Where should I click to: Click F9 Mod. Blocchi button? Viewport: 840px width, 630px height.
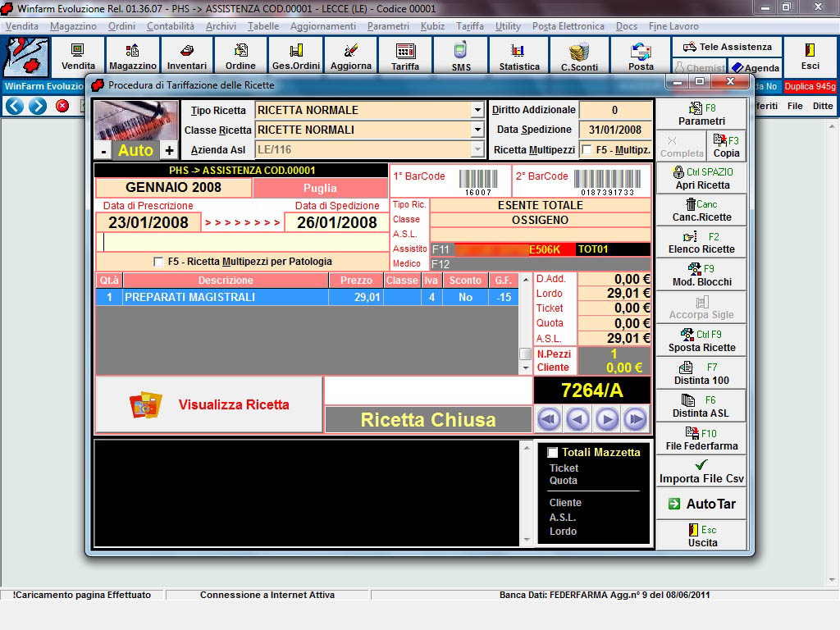702,276
